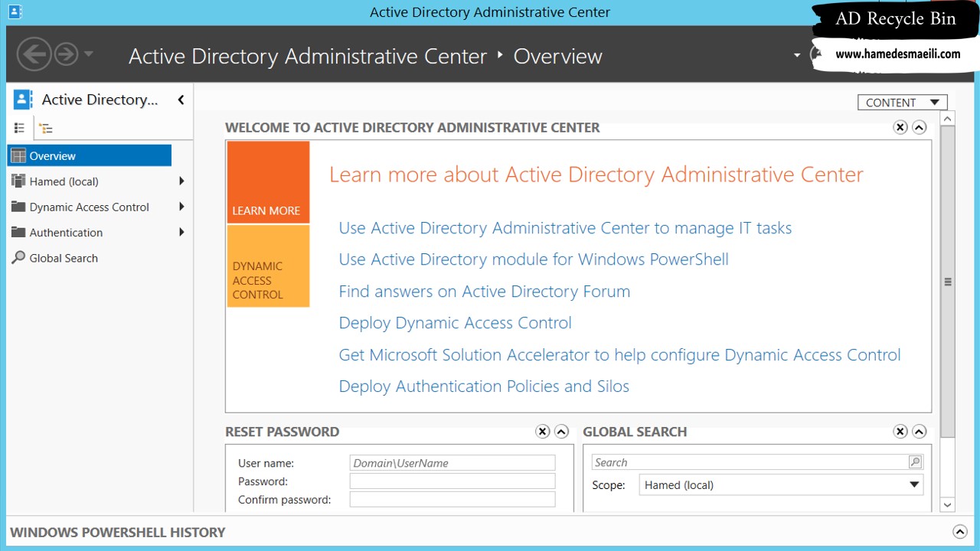Click the Active Directory Administrative Center breadcrumb
980x551 pixels.
[x=308, y=57]
